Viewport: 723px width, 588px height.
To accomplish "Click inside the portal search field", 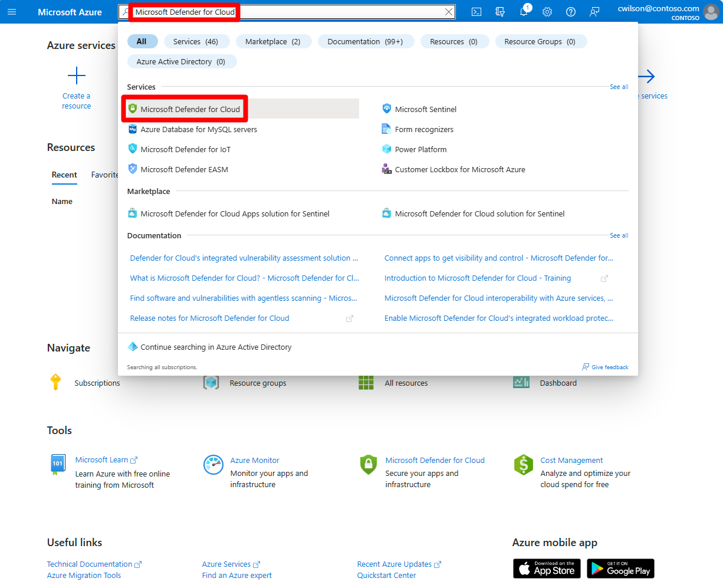I will [287, 12].
